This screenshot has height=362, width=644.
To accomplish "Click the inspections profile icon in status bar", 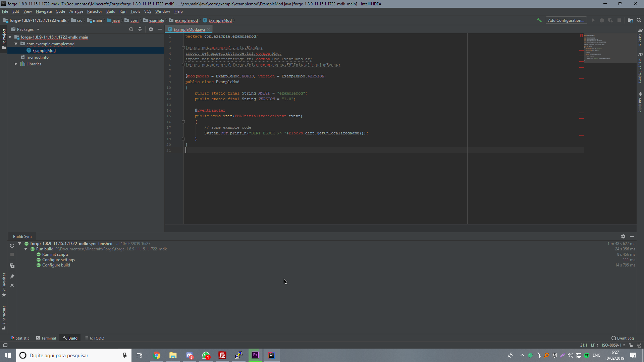I will [639, 345].
